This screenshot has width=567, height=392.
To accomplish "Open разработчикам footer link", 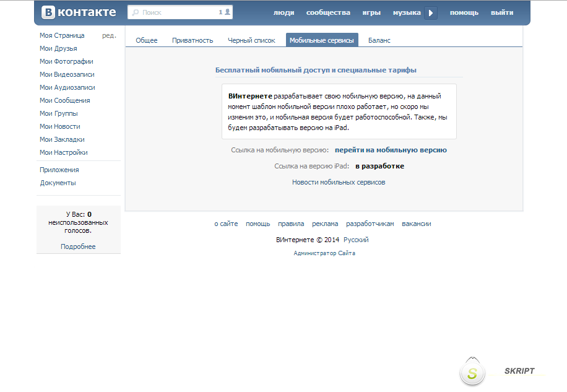I will click(370, 224).
